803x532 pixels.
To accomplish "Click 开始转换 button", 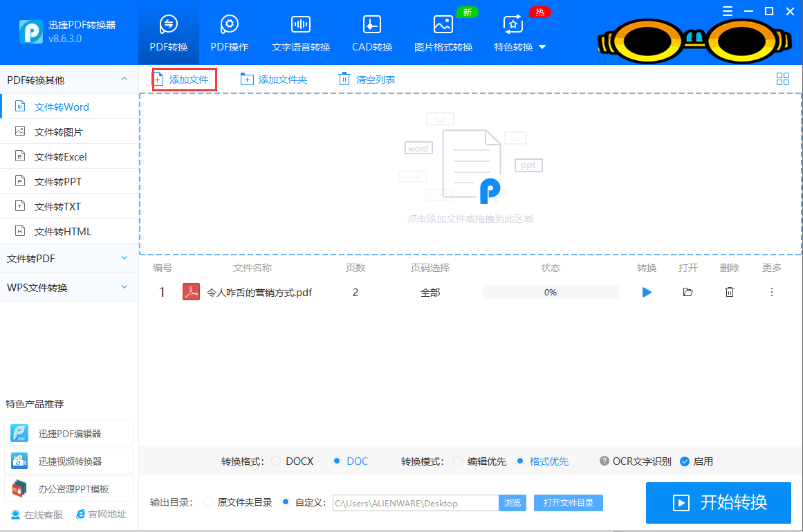I will click(x=719, y=503).
